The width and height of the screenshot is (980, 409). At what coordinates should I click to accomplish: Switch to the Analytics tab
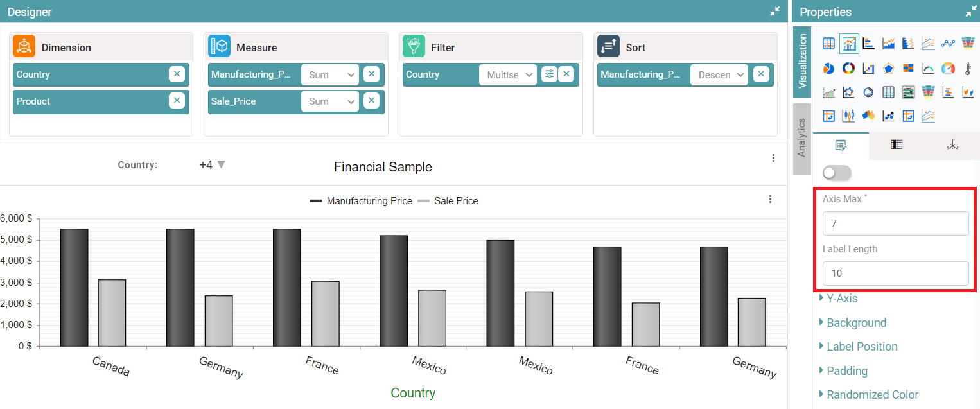pyautogui.click(x=801, y=137)
